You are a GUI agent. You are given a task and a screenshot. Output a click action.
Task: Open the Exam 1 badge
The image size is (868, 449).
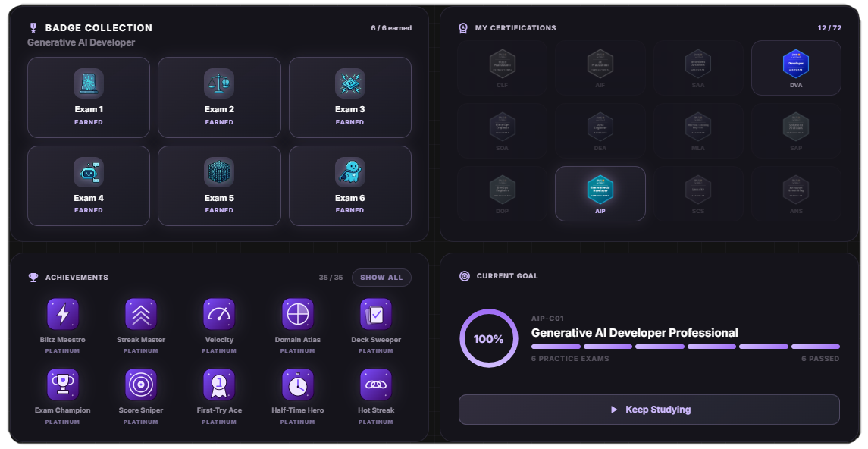89,97
